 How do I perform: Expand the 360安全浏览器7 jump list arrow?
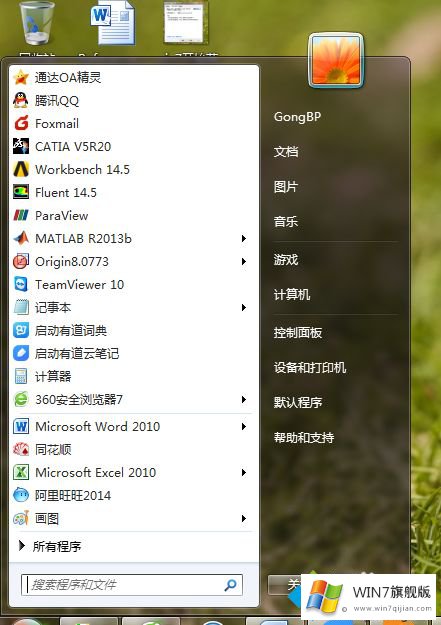[244, 399]
